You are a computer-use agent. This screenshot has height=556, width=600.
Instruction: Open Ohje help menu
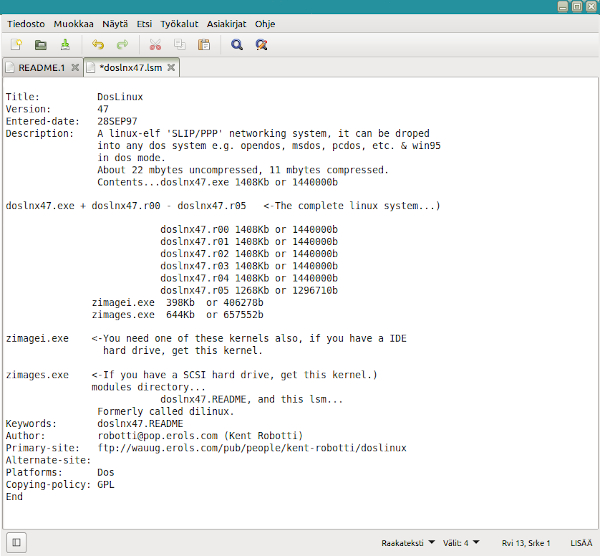point(265,24)
